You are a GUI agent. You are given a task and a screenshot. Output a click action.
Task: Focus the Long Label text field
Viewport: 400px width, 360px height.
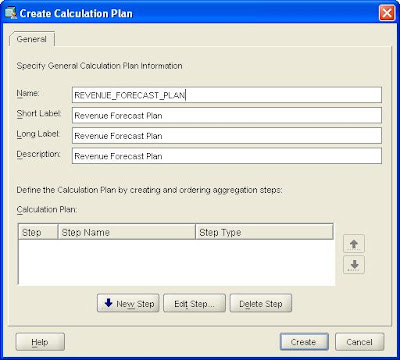click(x=227, y=136)
